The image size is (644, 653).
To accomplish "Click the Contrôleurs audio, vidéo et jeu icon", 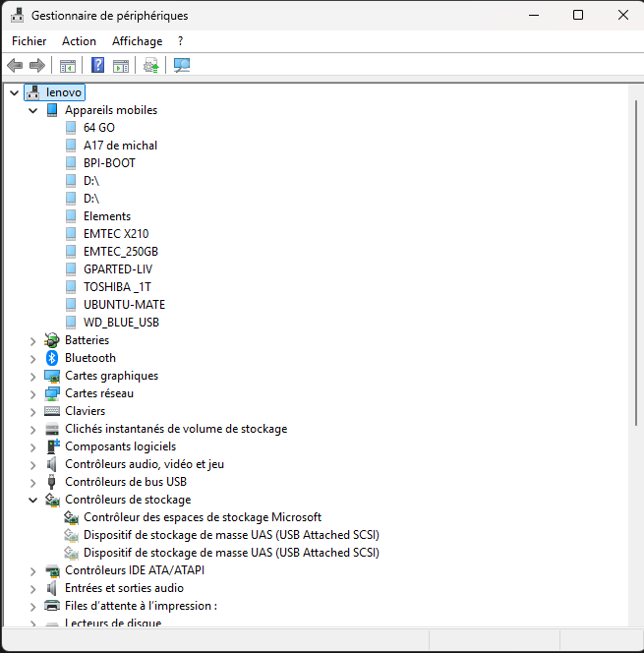I will [x=52, y=464].
